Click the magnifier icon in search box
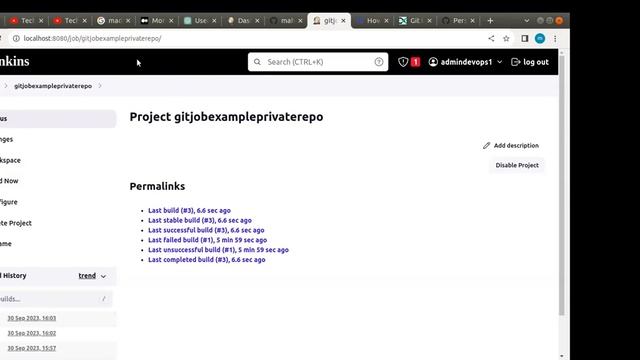Viewport: 640px width, 360px height. point(257,62)
